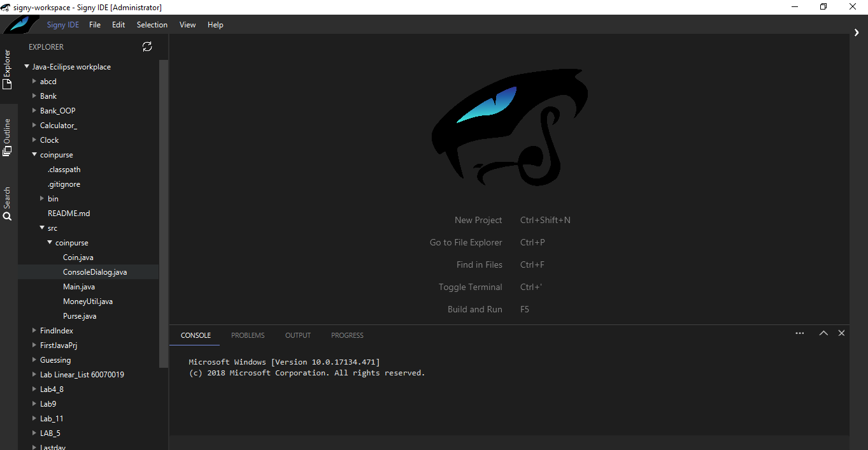Open the console panel more options menu

pyautogui.click(x=800, y=333)
